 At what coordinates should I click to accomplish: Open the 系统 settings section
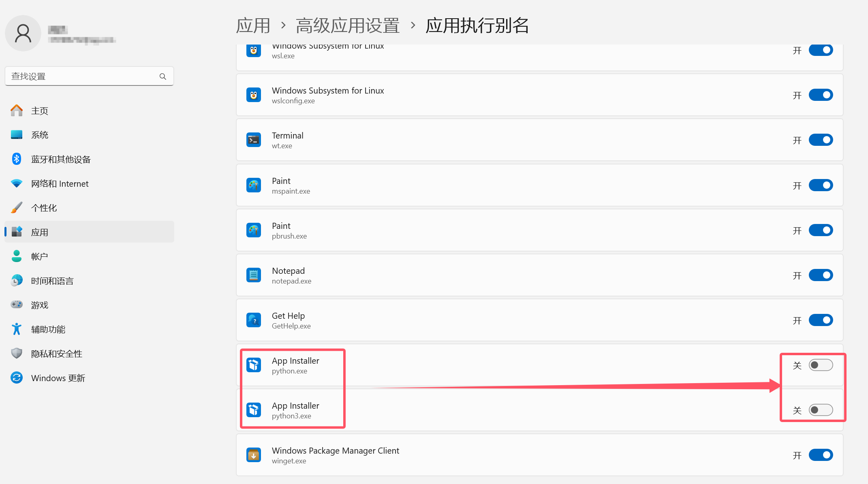[x=40, y=135]
